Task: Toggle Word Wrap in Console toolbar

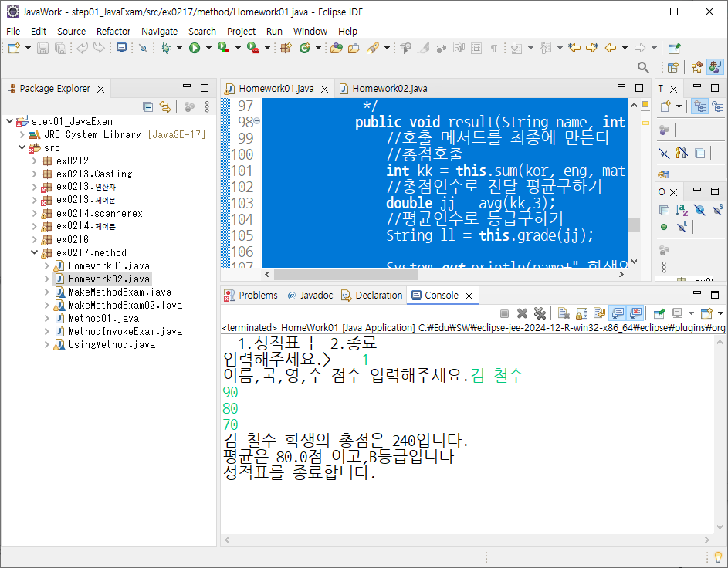Action: click(x=599, y=313)
